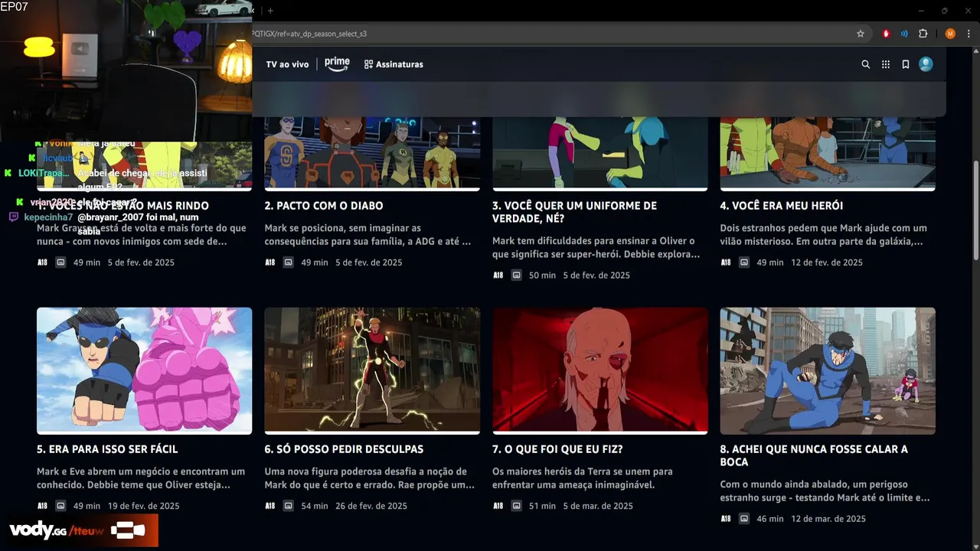980x551 pixels.
Task: Click the A18 rating icon for episode 6
Action: pyautogui.click(x=270, y=506)
